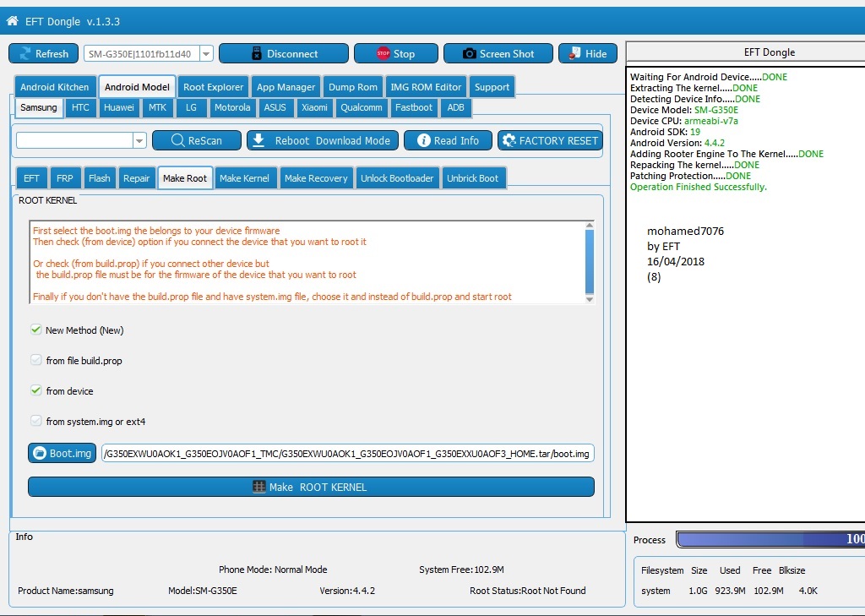Click the Refresh arrows icon
Viewport: 865px width, 616px height.
pos(24,53)
